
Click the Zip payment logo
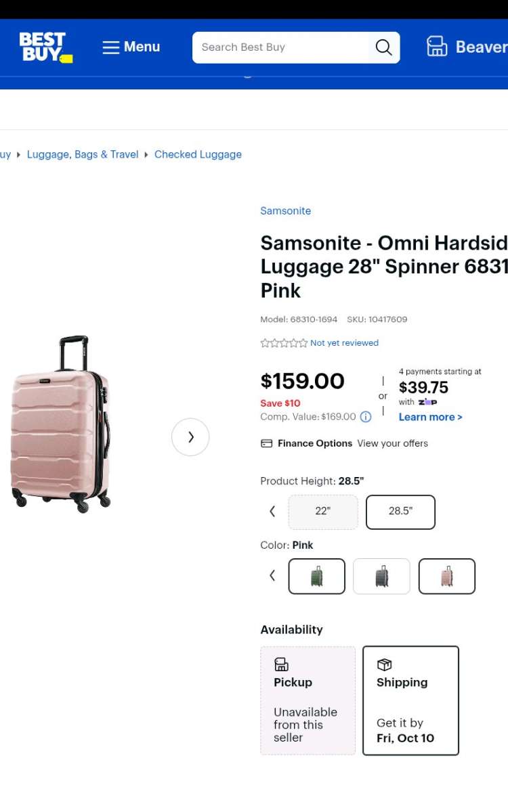428,402
